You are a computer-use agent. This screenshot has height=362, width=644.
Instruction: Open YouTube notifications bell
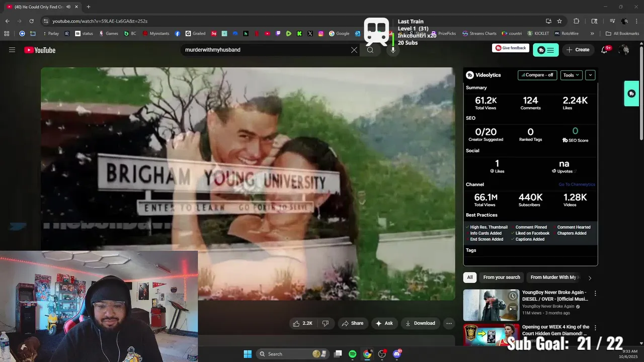click(604, 50)
